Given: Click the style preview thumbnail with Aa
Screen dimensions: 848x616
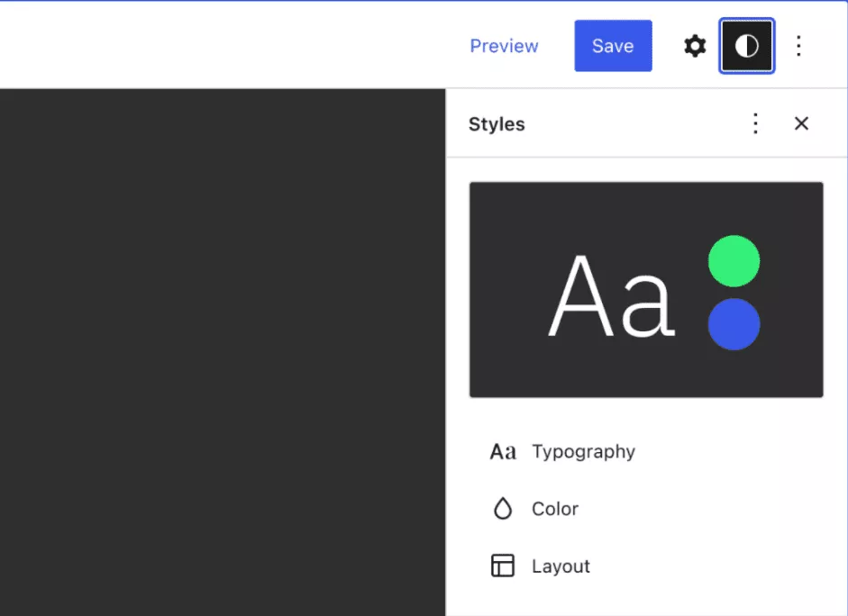Looking at the screenshot, I should pyautogui.click(x=646, y=290).
